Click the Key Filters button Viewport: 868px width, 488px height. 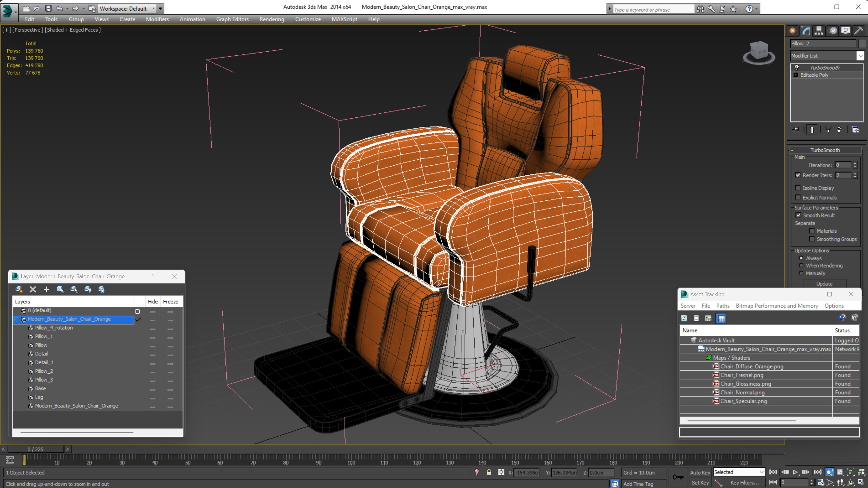pos(744,483)
